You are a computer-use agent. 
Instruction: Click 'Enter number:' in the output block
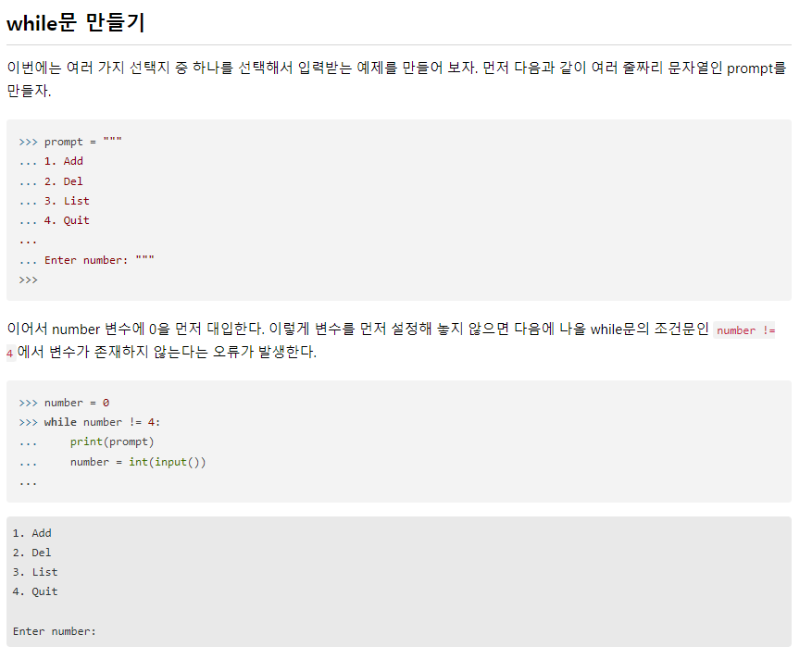click(55, 631)
